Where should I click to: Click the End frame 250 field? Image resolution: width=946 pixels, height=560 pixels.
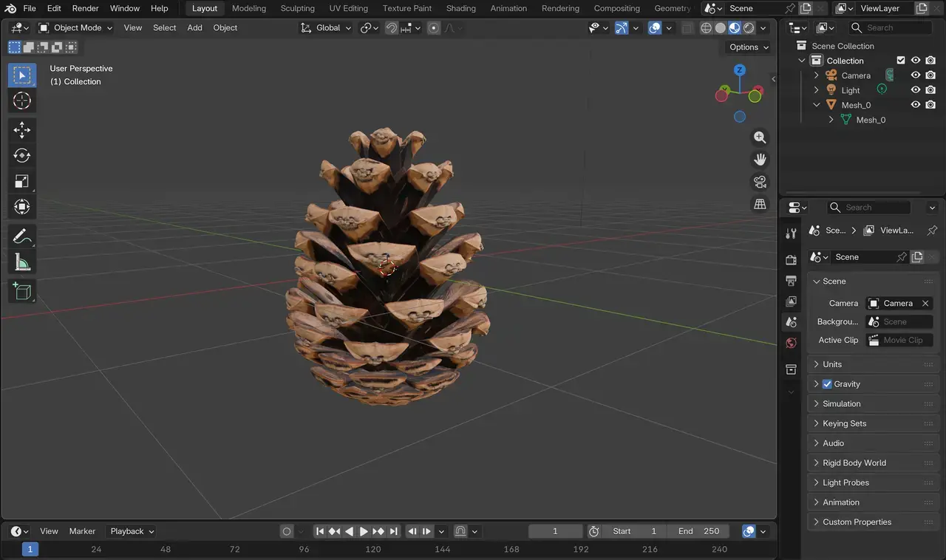click(698, 531)
